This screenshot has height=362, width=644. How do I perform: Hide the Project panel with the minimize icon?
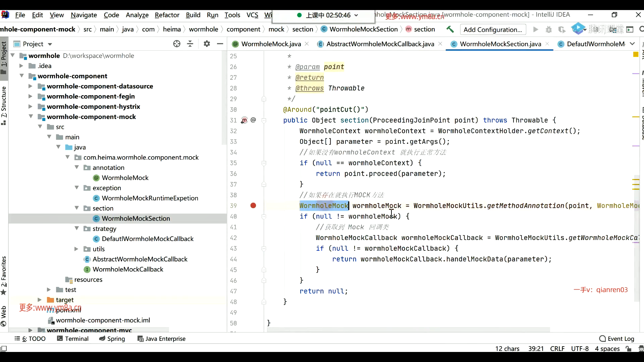(220, 44)
